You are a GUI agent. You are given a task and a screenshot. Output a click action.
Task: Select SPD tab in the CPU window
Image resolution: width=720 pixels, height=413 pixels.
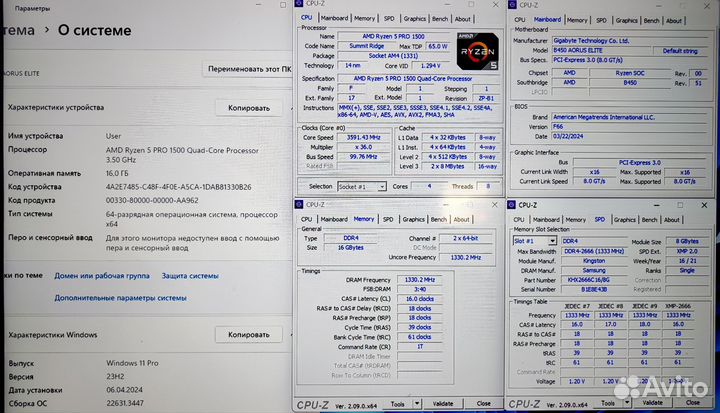tap(389, 18)
